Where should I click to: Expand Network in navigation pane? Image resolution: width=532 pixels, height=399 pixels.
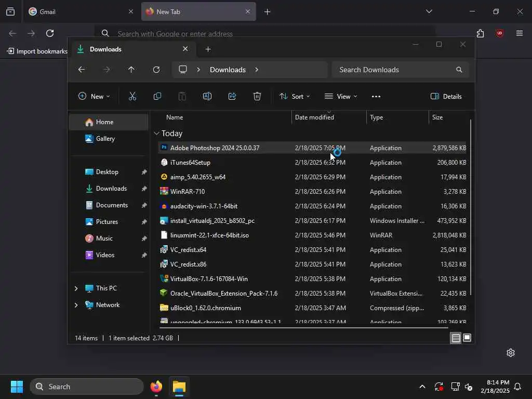click(x=76, y=305)
